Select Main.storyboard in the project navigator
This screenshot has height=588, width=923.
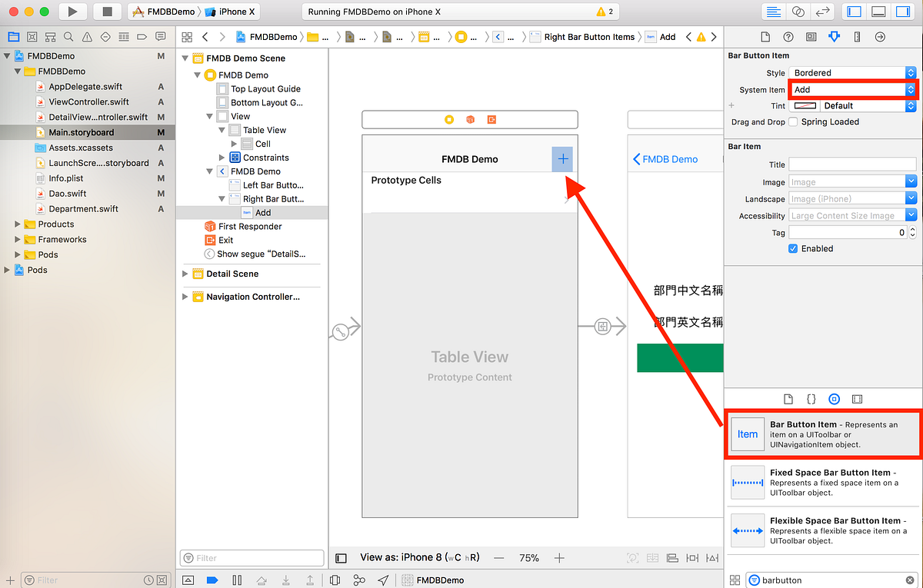pos(81,132)
